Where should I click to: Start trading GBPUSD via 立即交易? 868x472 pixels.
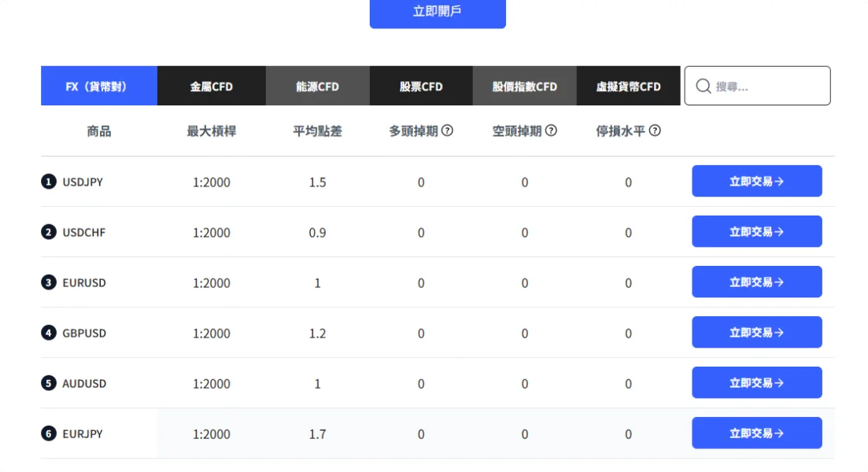coord(757,332)
